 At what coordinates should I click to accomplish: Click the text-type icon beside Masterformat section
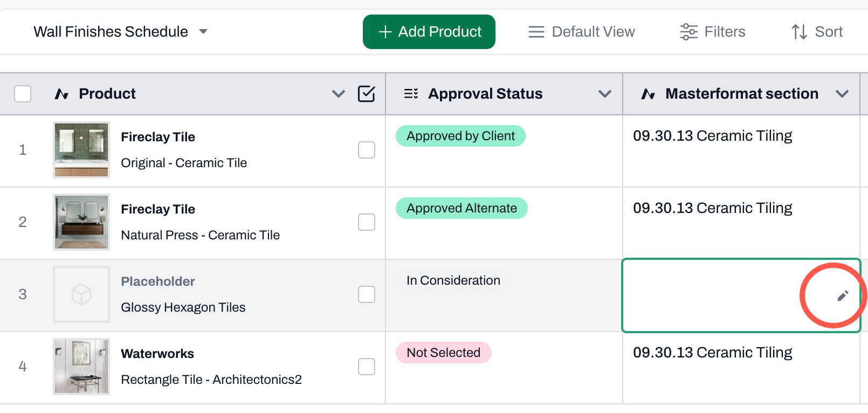pyautogui.click(x=648, y=94)
